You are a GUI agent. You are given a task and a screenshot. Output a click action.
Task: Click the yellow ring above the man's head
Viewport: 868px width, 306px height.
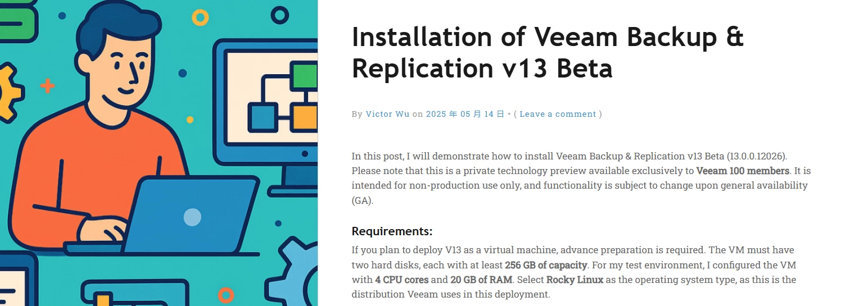(x=200, y=17)
